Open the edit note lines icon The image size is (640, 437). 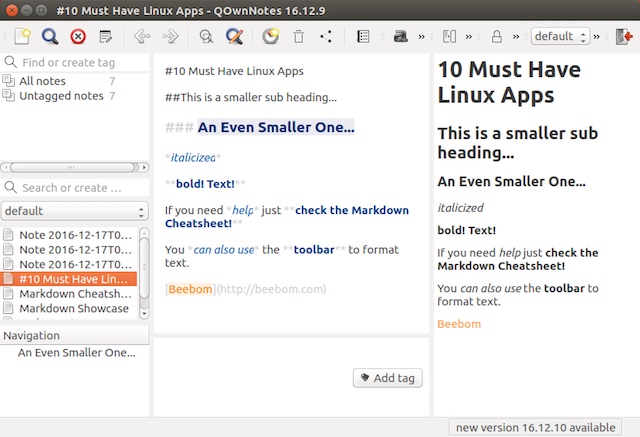click(106, 36)
